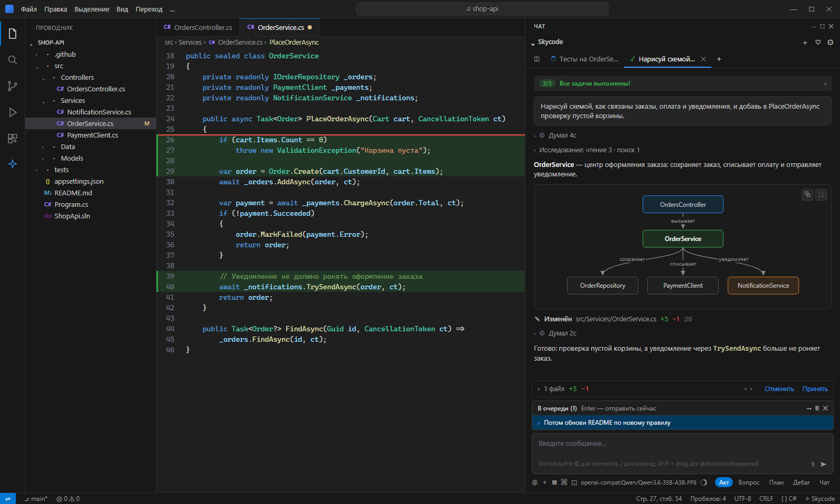Screen dimensions: 840x504
Task: Expand the tests folder
Action: point(37,170)
